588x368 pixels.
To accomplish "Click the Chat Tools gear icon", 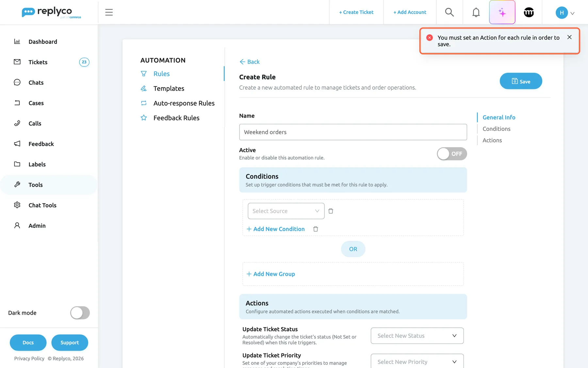I will (17, 205).
